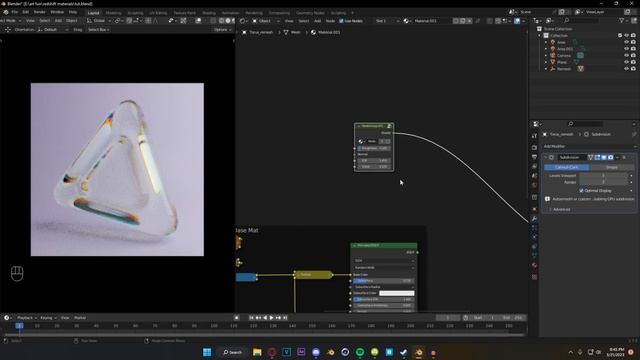
Task: Click the outliner filter funnel icon
Action: coord(622,20)
